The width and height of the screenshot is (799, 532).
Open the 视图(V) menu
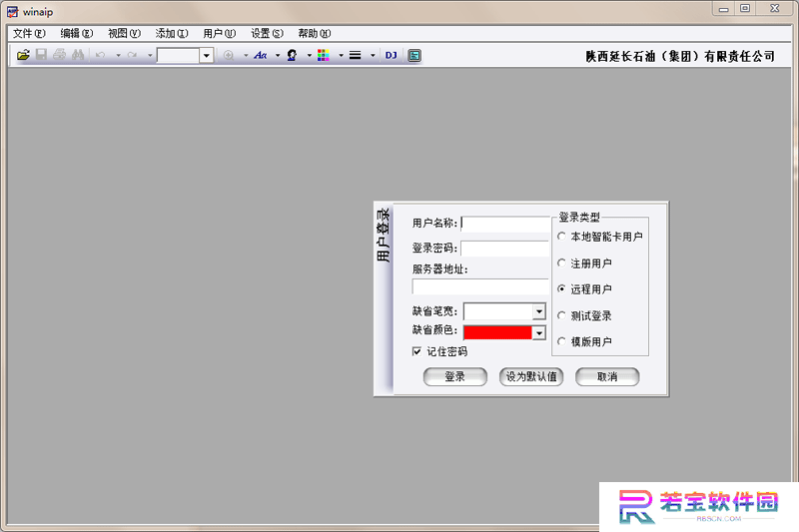click(124, 34)
